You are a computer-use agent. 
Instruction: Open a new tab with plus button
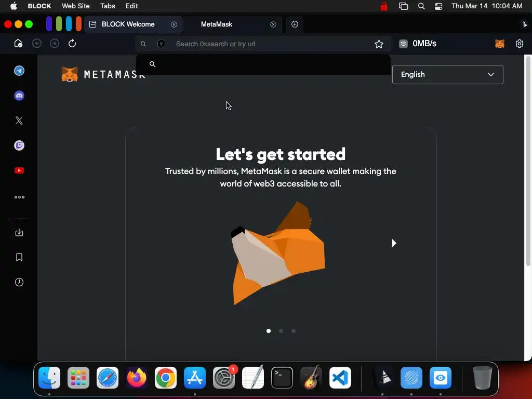coord(295,24)
